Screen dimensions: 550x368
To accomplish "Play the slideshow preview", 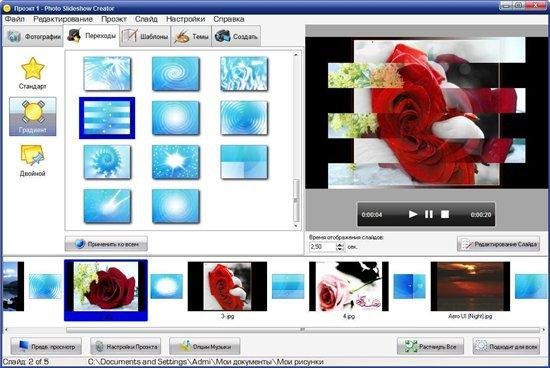I will pos(413,214).
